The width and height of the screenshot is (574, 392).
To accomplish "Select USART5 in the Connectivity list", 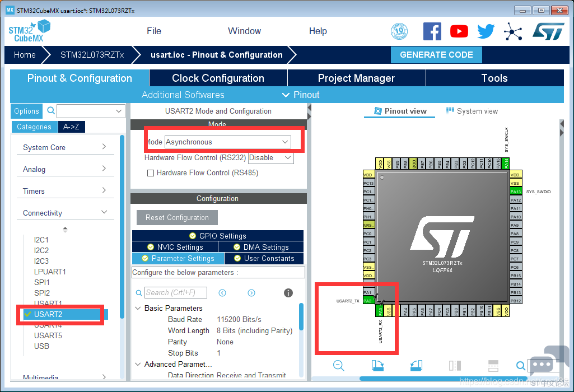I will point(48,335).
